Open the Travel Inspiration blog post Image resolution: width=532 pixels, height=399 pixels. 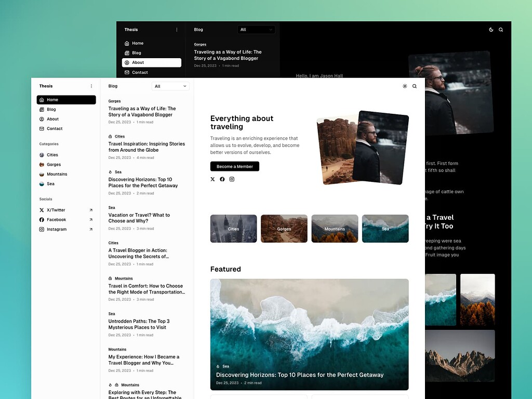click(x=147, y=147)
